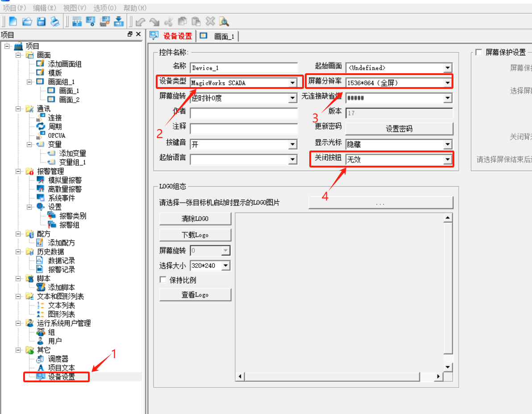
Task: Enable the 屏幕保护设置 checkbox
Action: coord(478,52)
